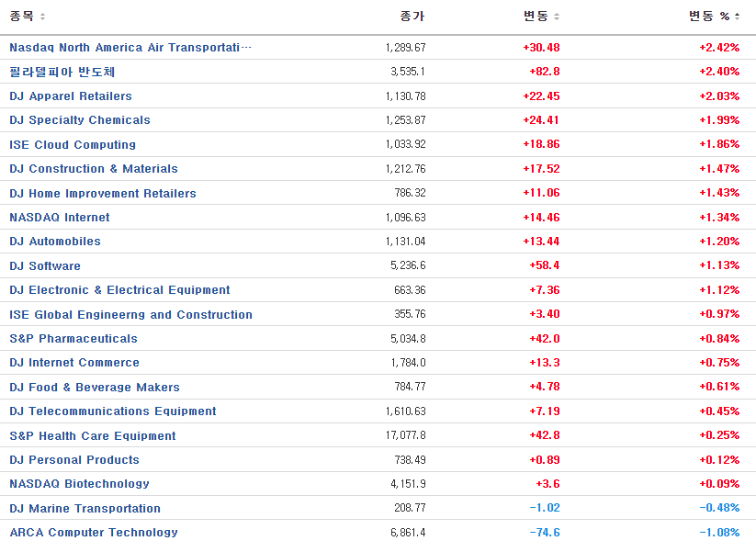The height and width of the screenshot is (552, 756).
Task: Open DJ Software link
Action: click(x=45, y=265)
